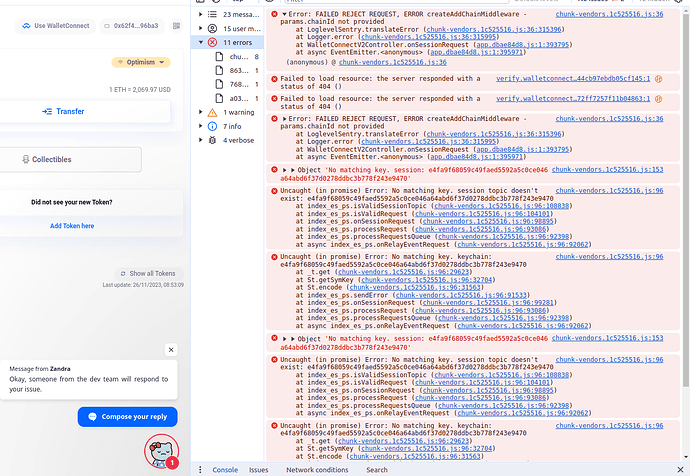Click the Last update: 26/11/2023 timestamp
This screenshot has height=476, width=690.
[143, 285]
